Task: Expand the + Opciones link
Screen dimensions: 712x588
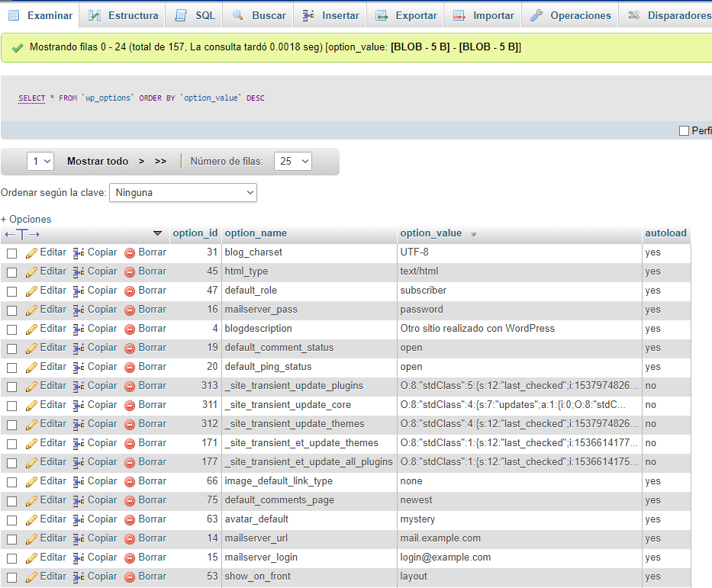Action: [x=26, y=219]
